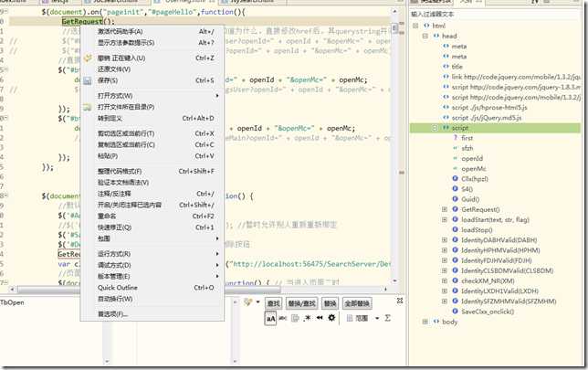The height and width of the screenshot is (370, 588).
Task: Select the openMc variable in outline
Action: click(x=474, y=169)
